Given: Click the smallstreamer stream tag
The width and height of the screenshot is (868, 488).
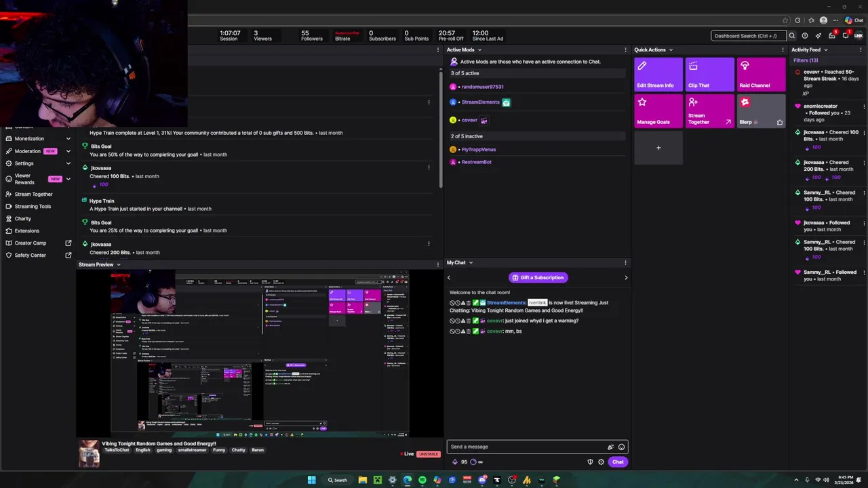Looking at the screenshot, I should click(193, 450).
